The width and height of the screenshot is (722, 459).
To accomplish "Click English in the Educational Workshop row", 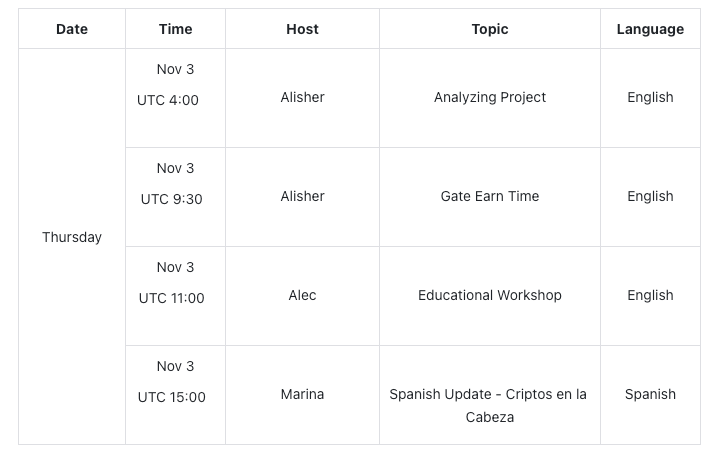I will pyautogui.click(x=650, y=295).
